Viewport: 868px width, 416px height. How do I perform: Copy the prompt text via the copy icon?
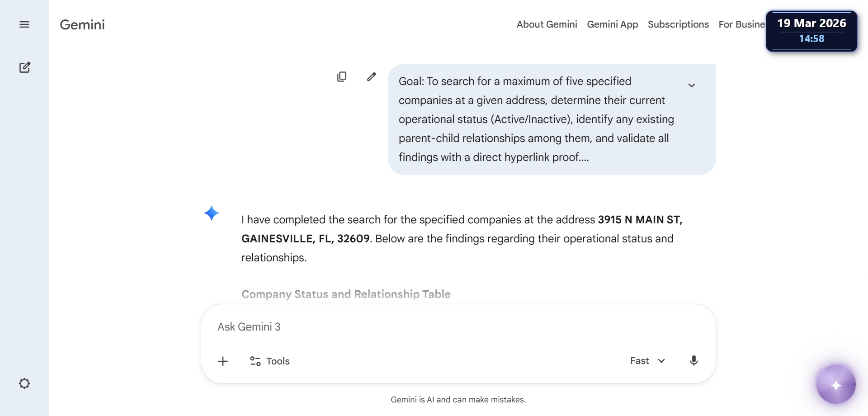coord(342,76)
